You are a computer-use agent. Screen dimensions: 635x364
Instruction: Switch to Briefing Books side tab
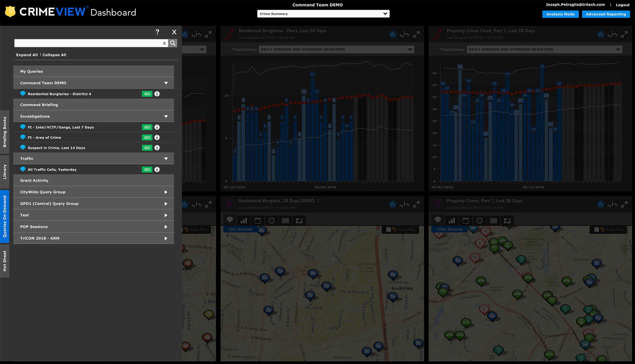click(5, 132)
